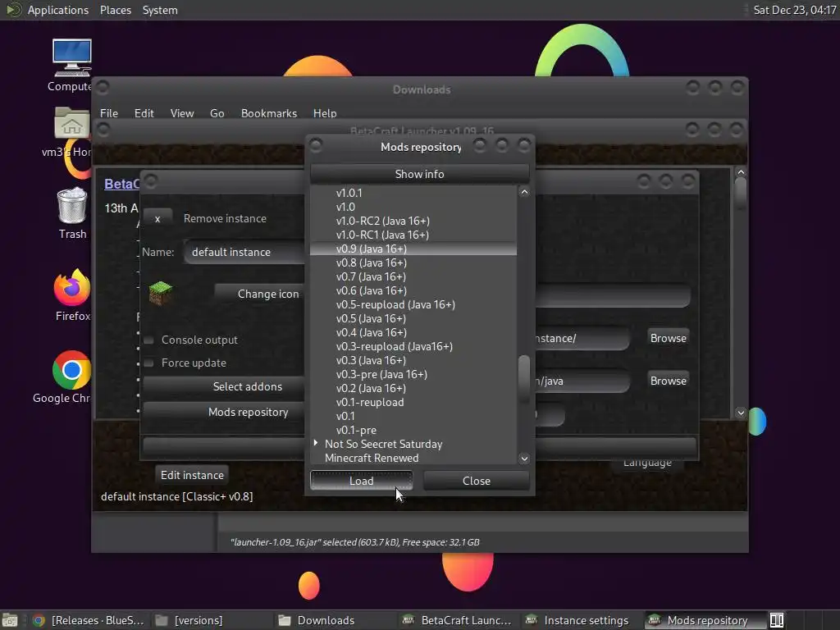Click the Remove instance x button
The image size is (840, 630).
tap(157, 218)
